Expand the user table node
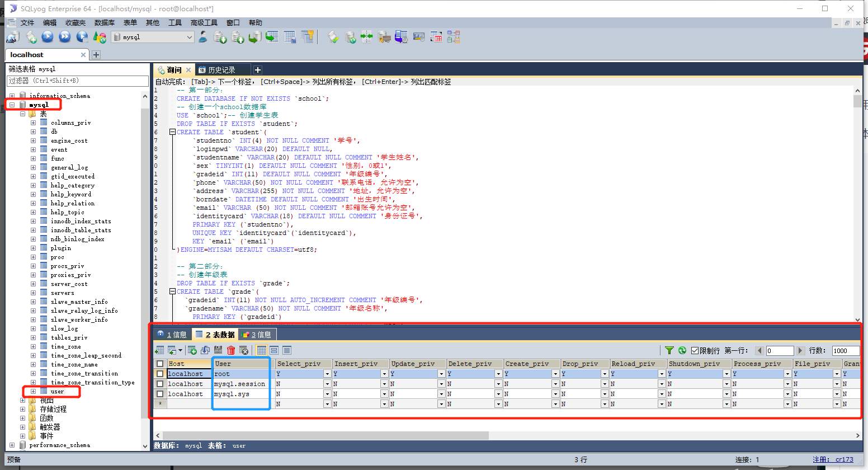Viewport: 868px width, 470px height. click(33, 391)
